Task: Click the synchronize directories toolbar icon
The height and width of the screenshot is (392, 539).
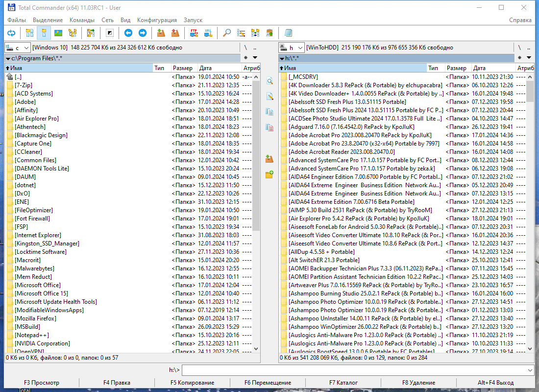Action: (255, 33)
